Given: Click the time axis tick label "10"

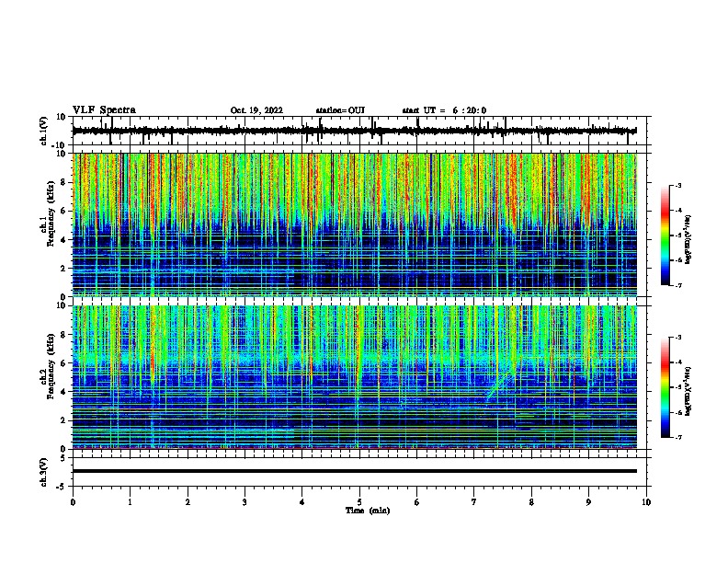Looking at the screenshot, I should pyautogui.click(x=646, y=502).
